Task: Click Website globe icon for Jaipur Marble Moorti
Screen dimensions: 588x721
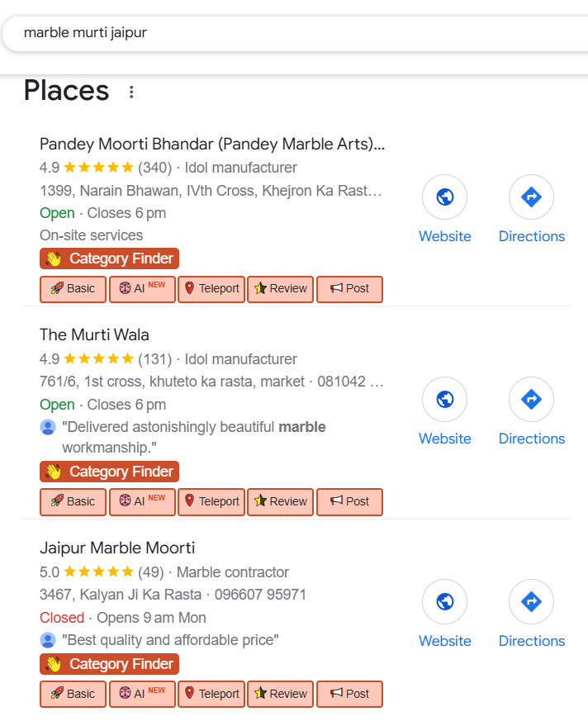Action: coord(444,602)
